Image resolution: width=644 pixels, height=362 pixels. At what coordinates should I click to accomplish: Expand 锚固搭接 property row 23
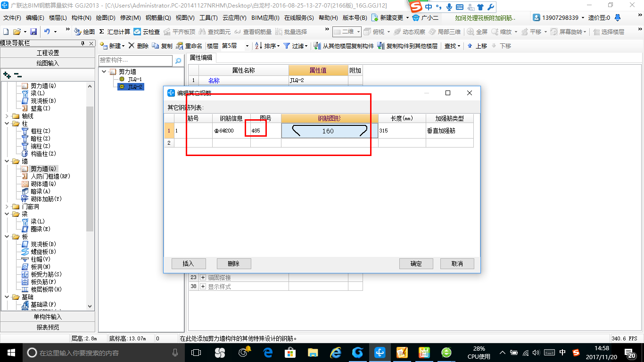(203, 278)
